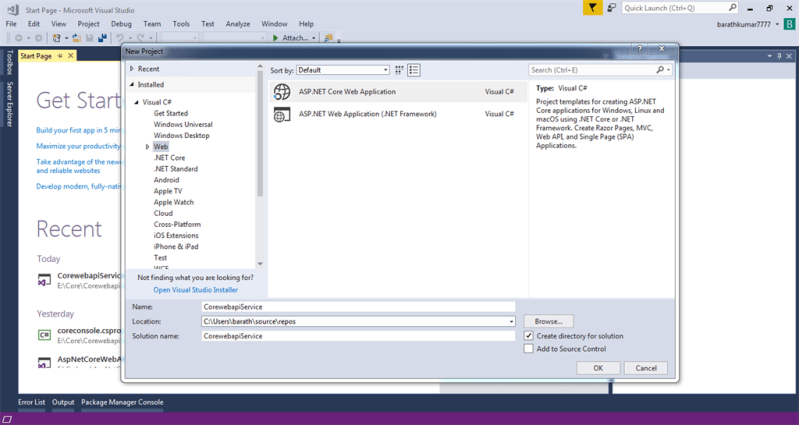Expand the Recent node
The width and height of the screenshot is (799, 425).
[131, 69]
